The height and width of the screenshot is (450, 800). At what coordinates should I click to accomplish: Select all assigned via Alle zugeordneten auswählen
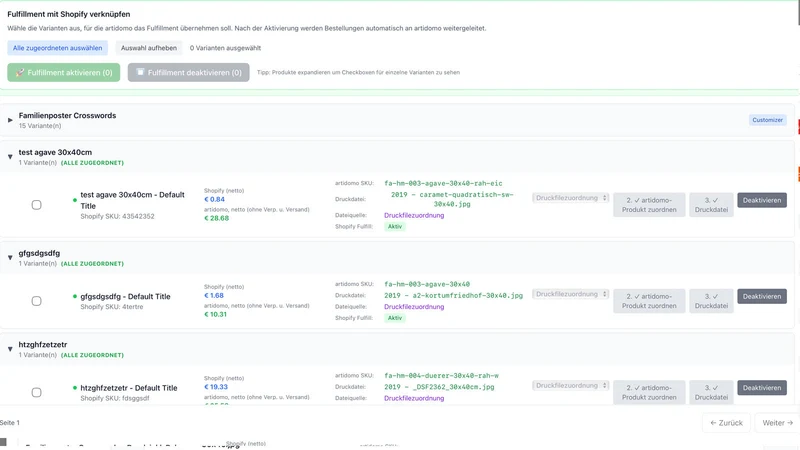(x=57, y=48)
